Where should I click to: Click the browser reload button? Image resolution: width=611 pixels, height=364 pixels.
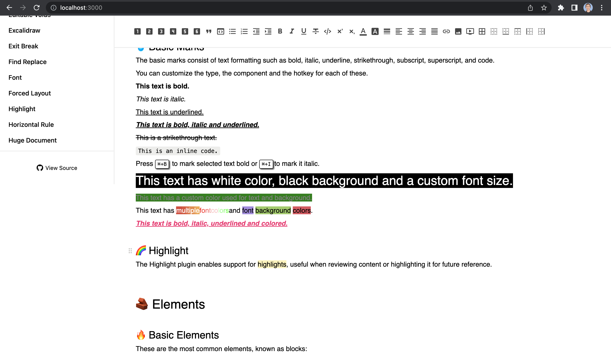click(x=37, y=8)
